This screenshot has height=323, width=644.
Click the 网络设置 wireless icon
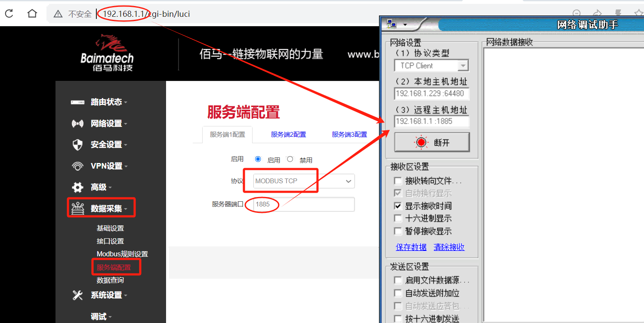(77, 123)
